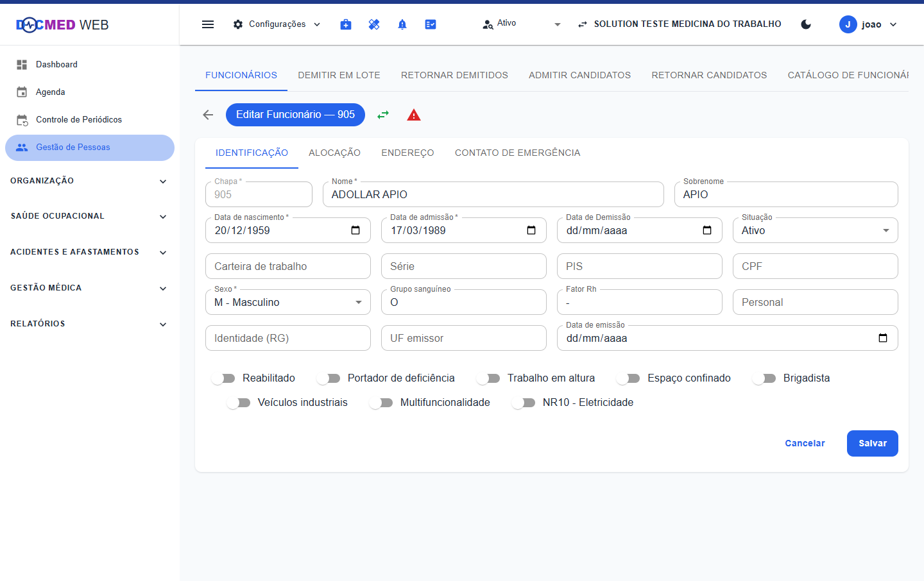Open the Situação dropdown

tap(815, 230)
